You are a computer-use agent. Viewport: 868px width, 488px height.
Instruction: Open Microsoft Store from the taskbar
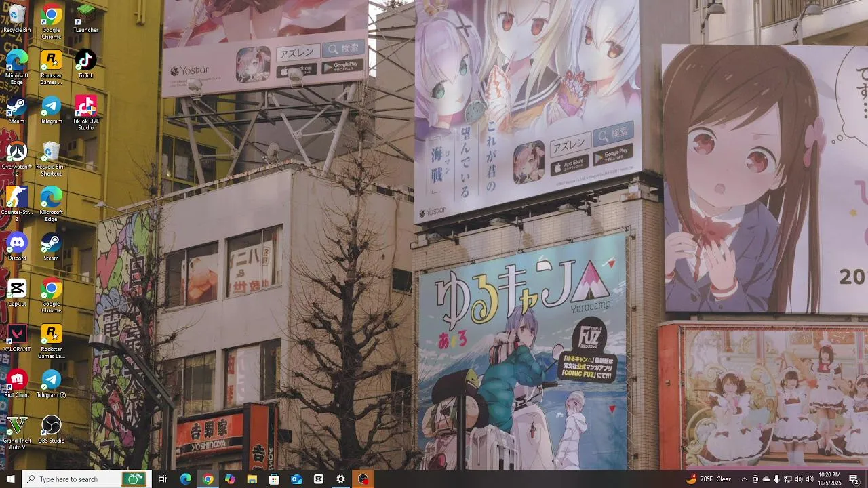(274, 479)
